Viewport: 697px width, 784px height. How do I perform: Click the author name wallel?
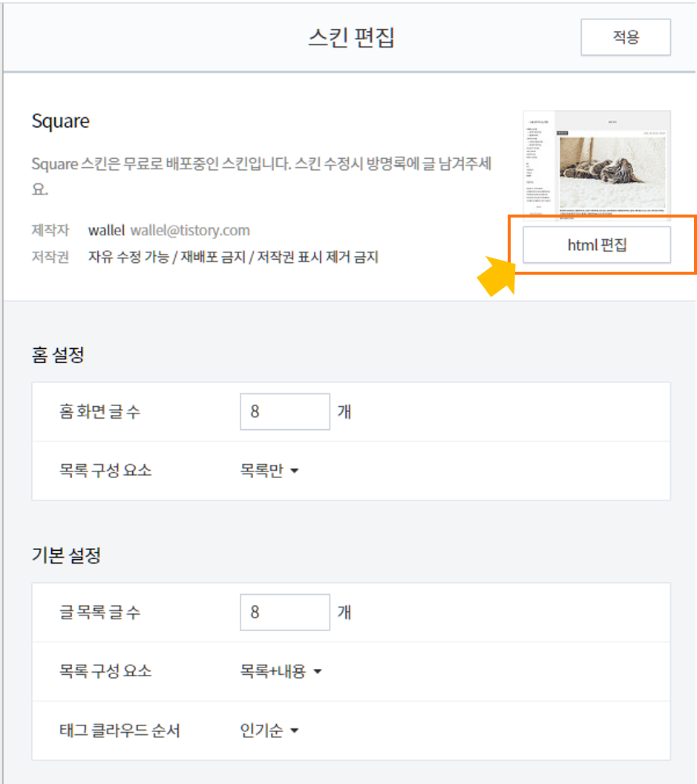coord(107,230)
